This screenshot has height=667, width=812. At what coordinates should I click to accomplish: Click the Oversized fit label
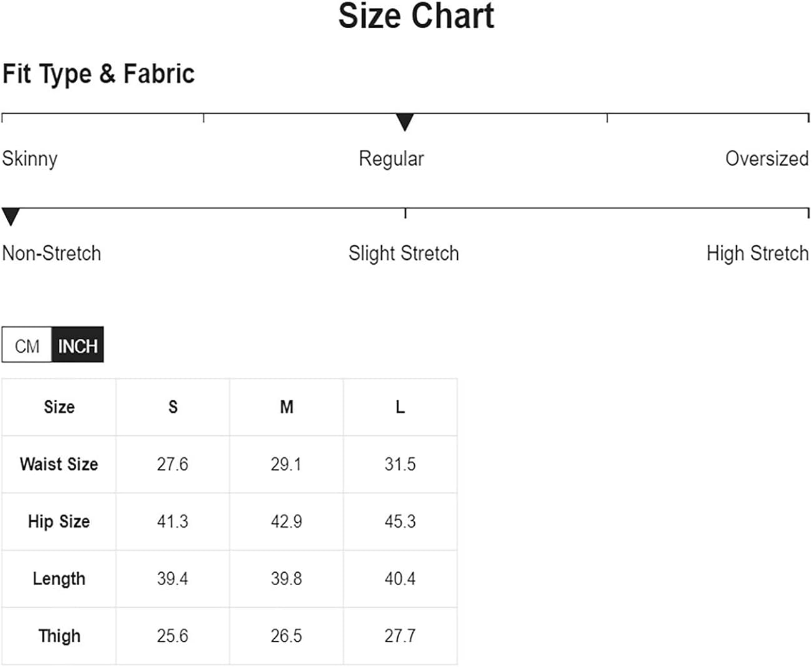tap(766, 159)
